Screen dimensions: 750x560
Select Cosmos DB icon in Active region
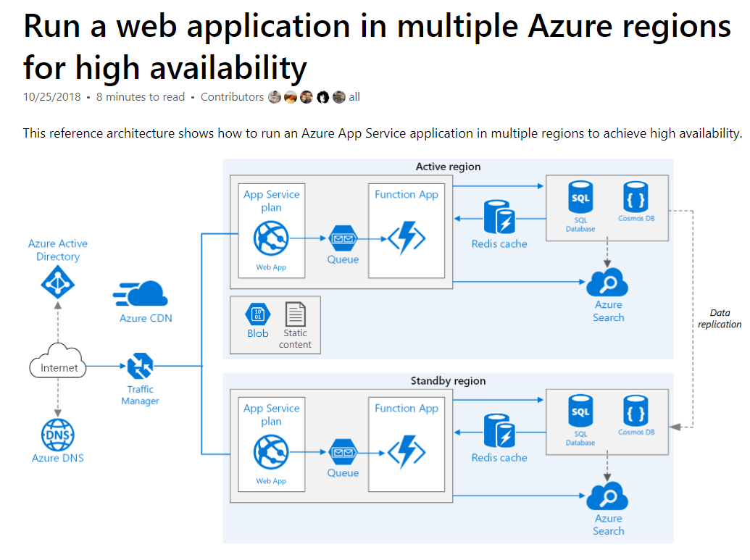[636, 197]
